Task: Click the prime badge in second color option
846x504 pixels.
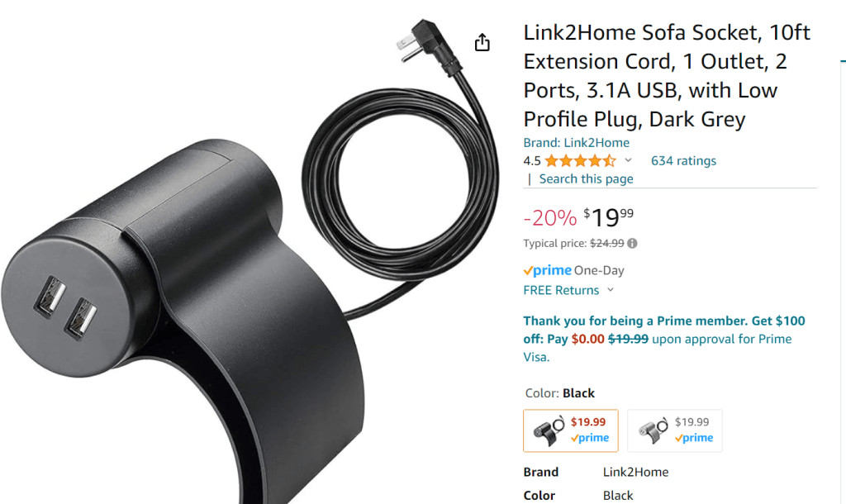Action: (x=694, y=438)
